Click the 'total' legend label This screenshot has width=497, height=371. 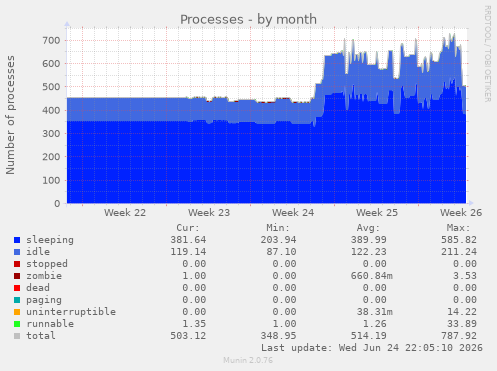click(x=41, y=336)
